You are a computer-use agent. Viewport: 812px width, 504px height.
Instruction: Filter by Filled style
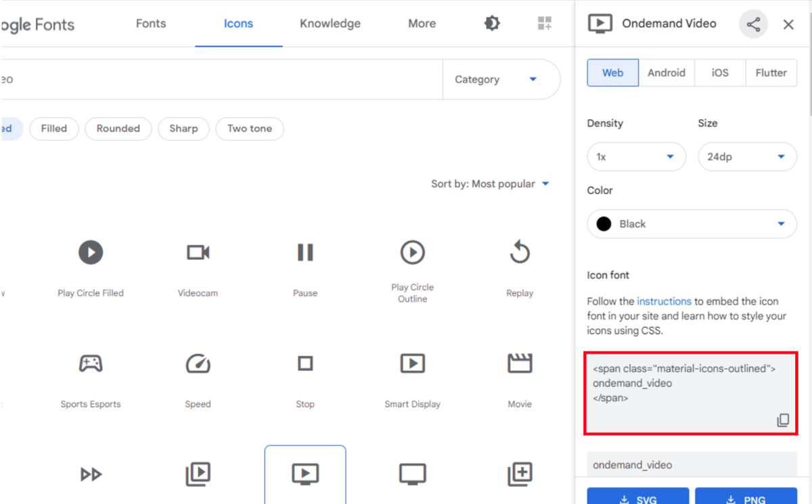(x=54, y=129)
